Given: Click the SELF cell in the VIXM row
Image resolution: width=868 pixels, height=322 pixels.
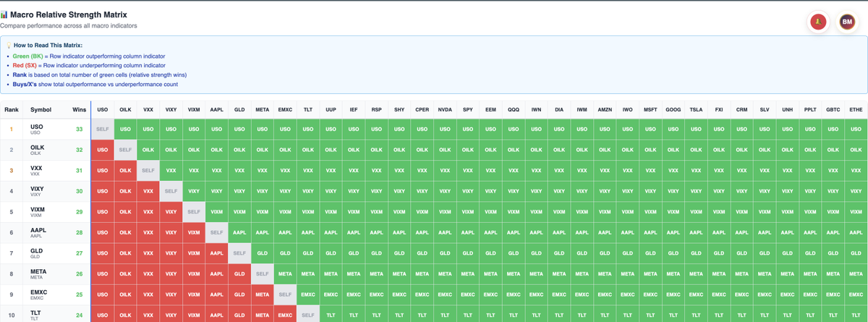Looking at the screenshot, I should coord(194,212).
